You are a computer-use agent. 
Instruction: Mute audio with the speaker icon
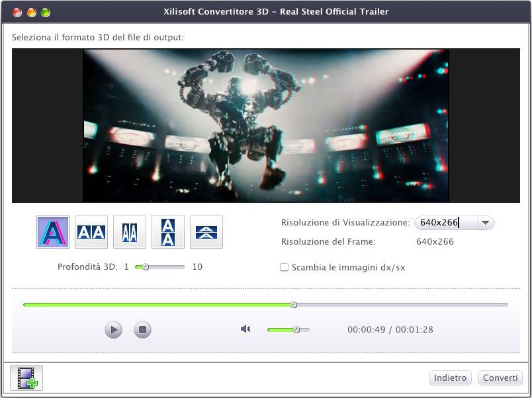(x=245, y=329)
